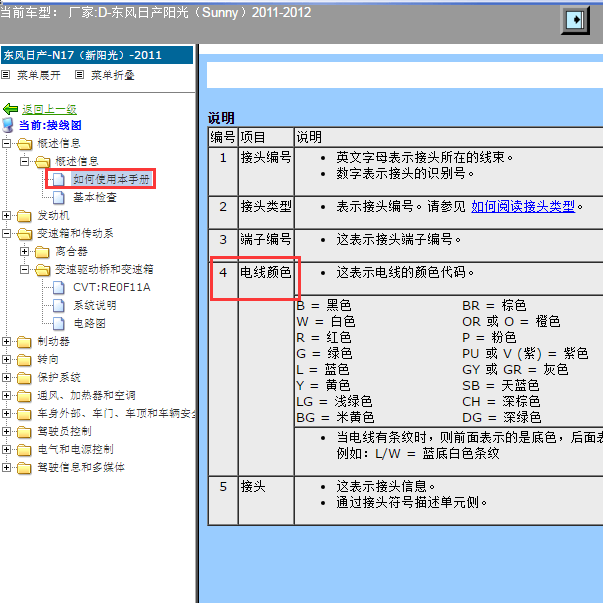Click the document icon of 电路图
The height and width of the screenshot is (603, 603).
58,323
